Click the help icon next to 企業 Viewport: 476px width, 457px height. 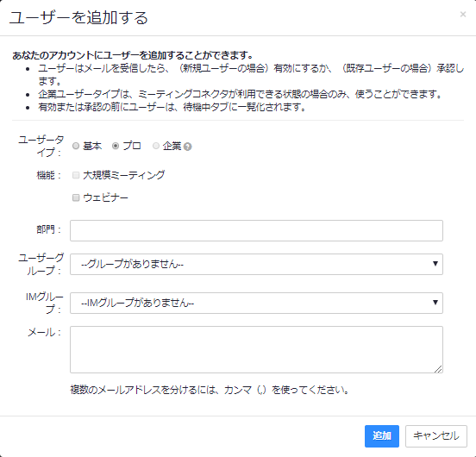(x=188, y=147)
